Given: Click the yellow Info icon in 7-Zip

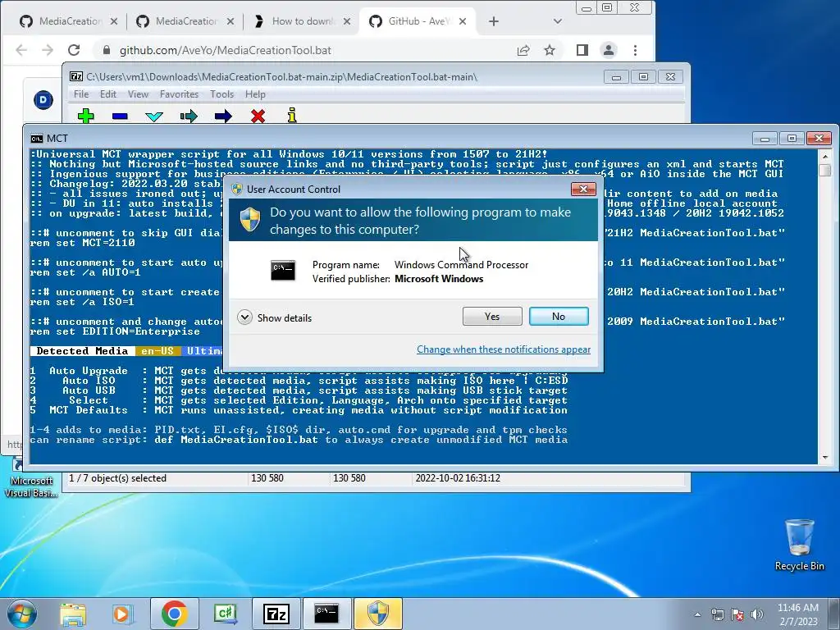Looking at the screenshot, I should [x=292, y=115].
